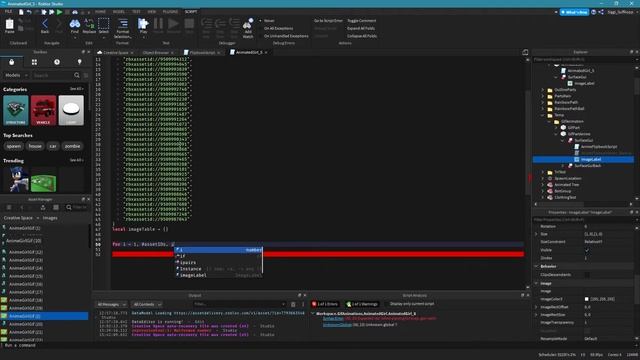Open the All Contexts dropdown in Output
Viewport: 640px width, 360px height.
[x=147, y=304]
